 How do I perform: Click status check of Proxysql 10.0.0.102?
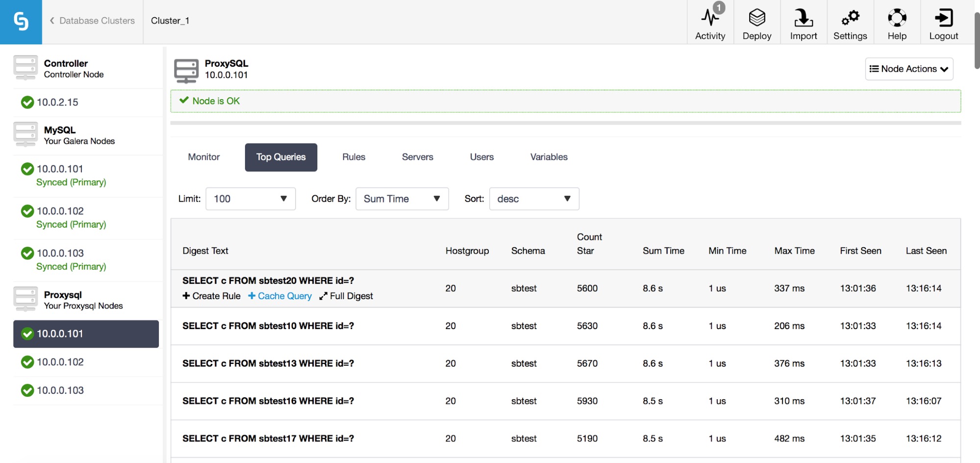pos(27,362)
